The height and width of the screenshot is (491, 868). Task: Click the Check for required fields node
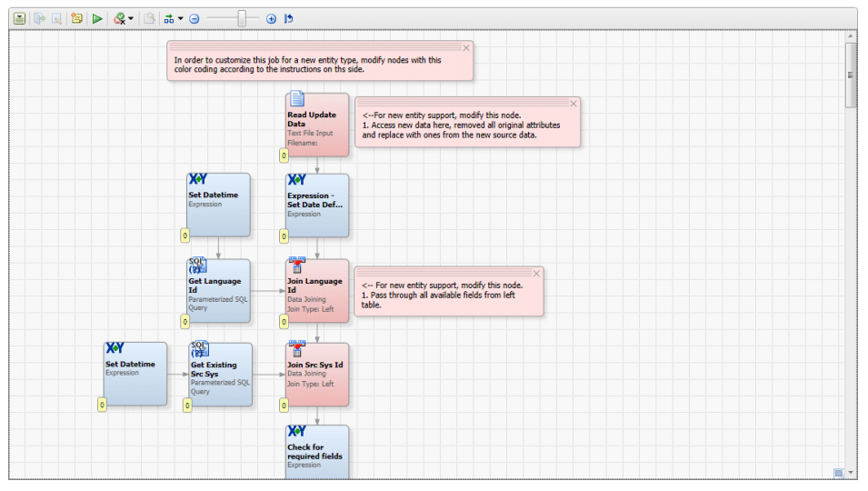pos(317,452)
